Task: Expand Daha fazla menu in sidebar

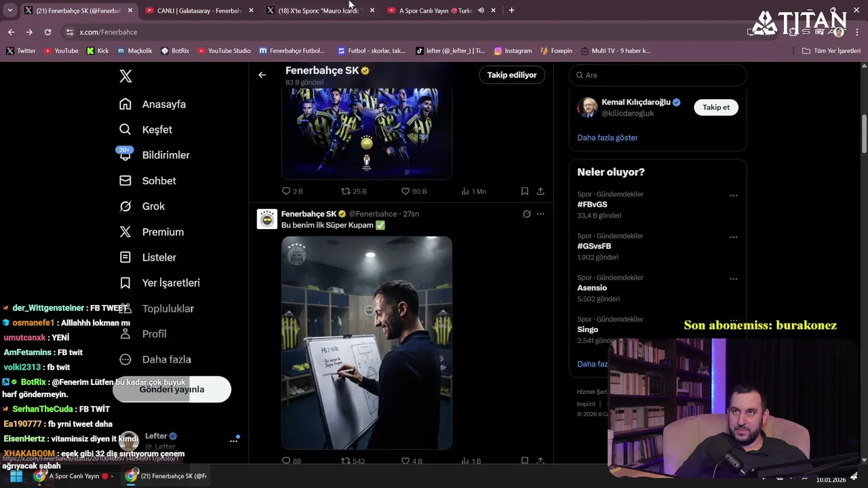Action: point(155,359)
